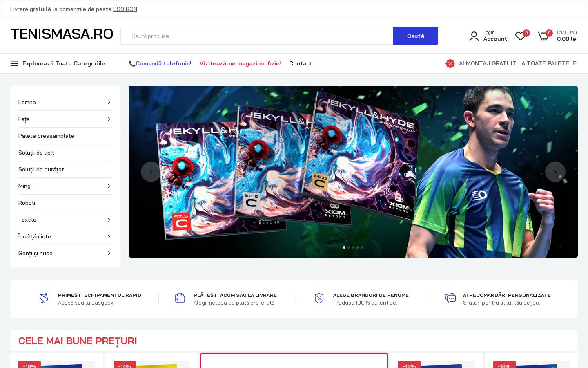Click the payment wallet icon
This screenshot has height=368, width=588.
click(x=180, y=298)
